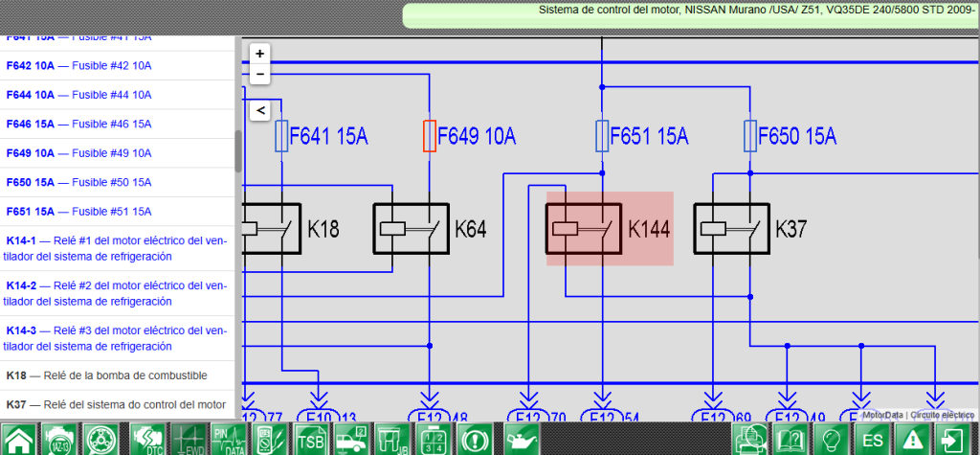This screenshot has height=455, width=980.
Task: Zoom in the diagram with plus button
Action: 260,54
